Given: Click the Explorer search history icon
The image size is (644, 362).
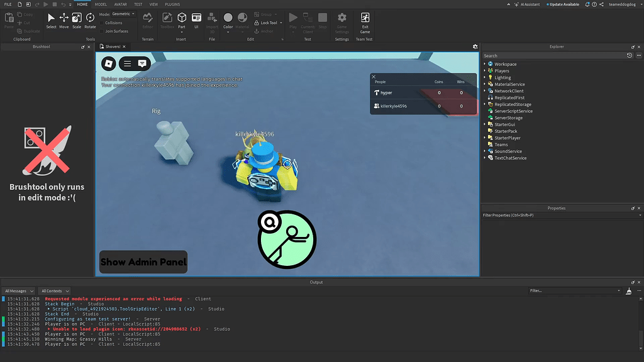Looking at the screenshot, I should pyautogui.click(x=629, y=55).
